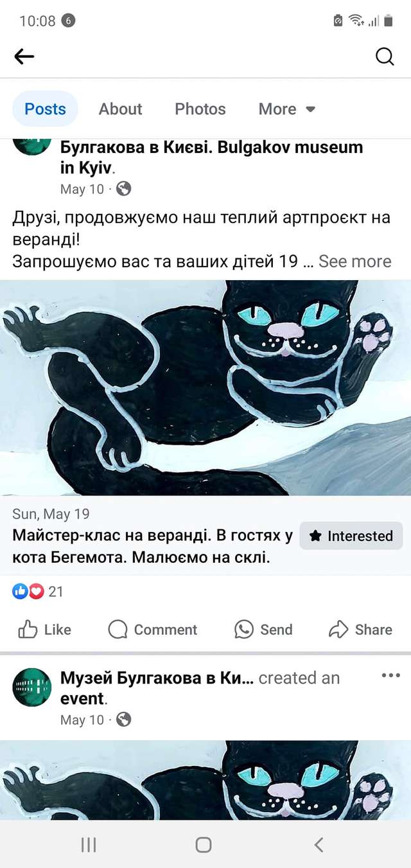Open the three-dot post options menu
This screenshot has height=868, width=411.
click(x=390, y=675)
